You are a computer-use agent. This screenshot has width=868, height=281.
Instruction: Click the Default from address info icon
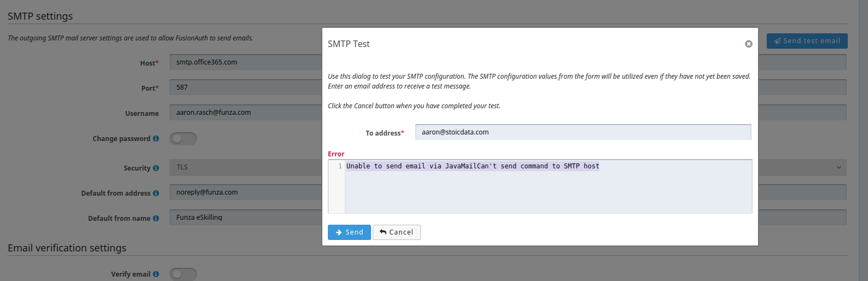(x=156, y=194)
